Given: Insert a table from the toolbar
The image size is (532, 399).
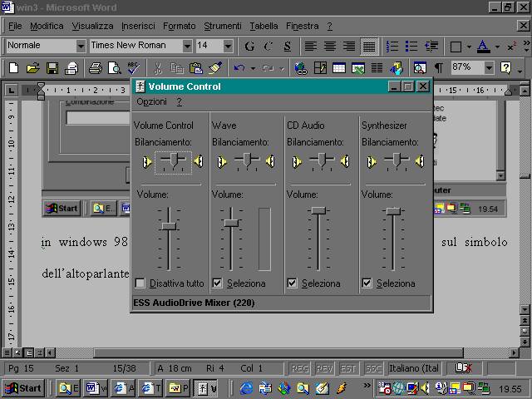Looking at the screenshot, I should [x=339, y=68].
